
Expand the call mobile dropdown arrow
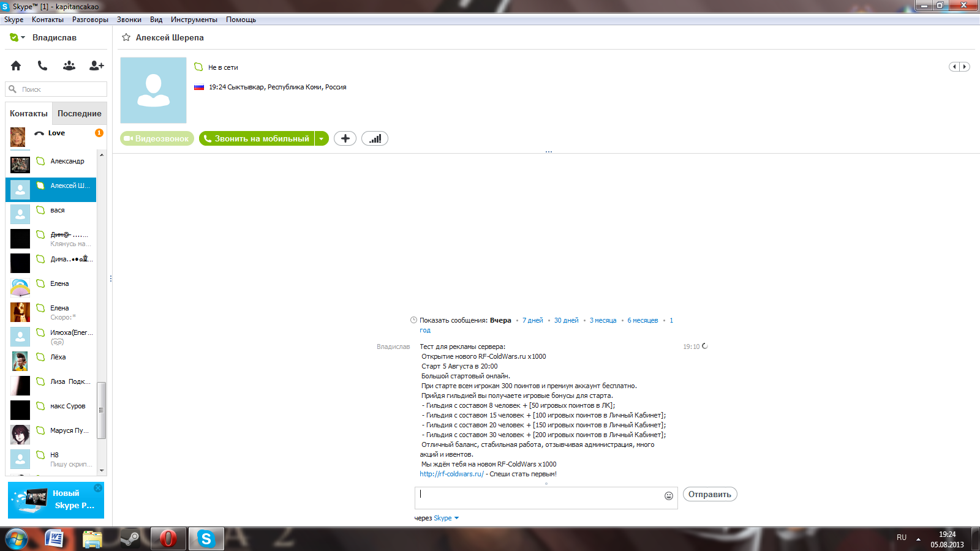click(x=322, y=138)
